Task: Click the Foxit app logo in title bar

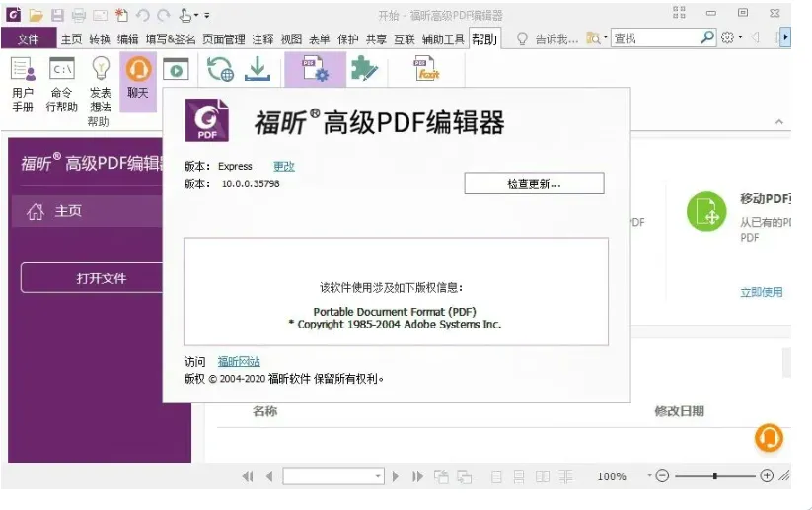Action: [x=14, y=15]
